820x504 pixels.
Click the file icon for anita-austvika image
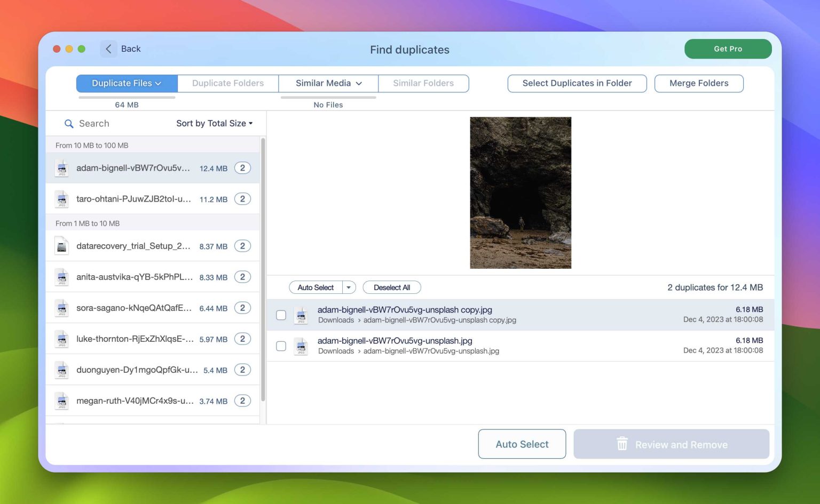[61, 277]
